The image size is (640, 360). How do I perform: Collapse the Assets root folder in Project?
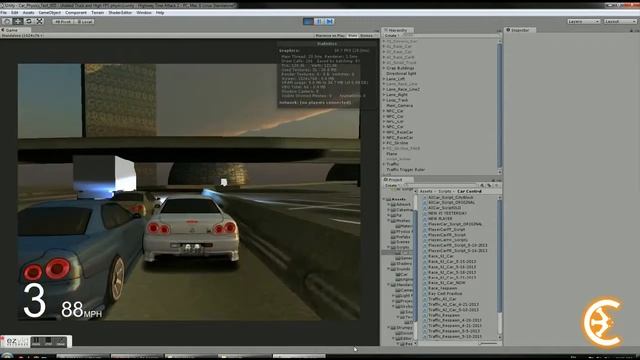click(384, 199)
